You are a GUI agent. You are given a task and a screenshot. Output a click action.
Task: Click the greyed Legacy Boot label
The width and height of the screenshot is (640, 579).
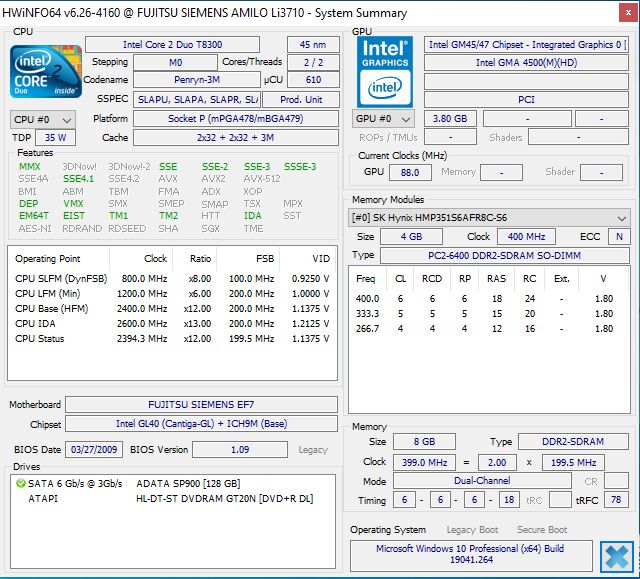tap(472, 530)
